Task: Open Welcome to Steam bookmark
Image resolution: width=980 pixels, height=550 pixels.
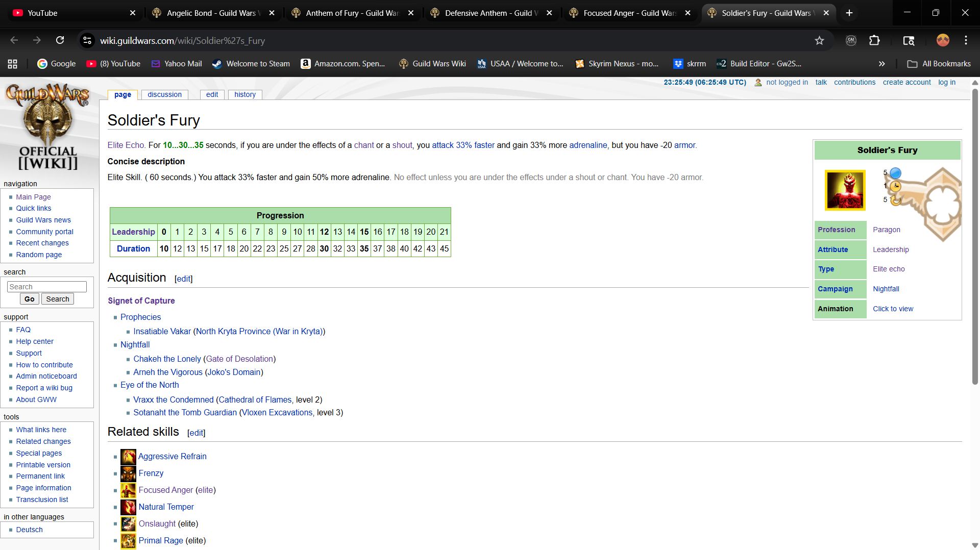Action: click(251, 64)
